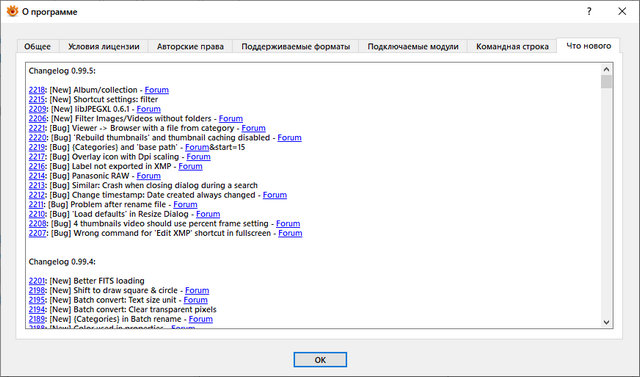640x377 pixels.
Task: Open issue link 2215
Action: pyautogui.click(x=37, y=100)
